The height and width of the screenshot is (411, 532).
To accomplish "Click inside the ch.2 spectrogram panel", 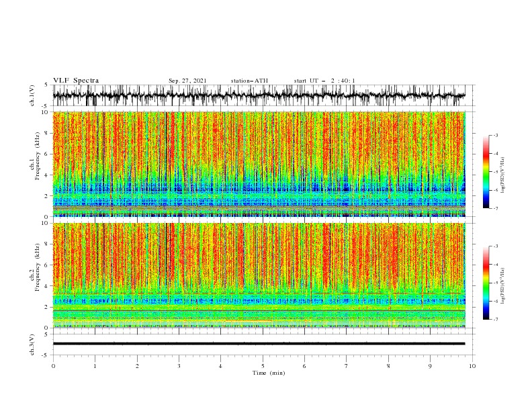I will pos(259,275).
